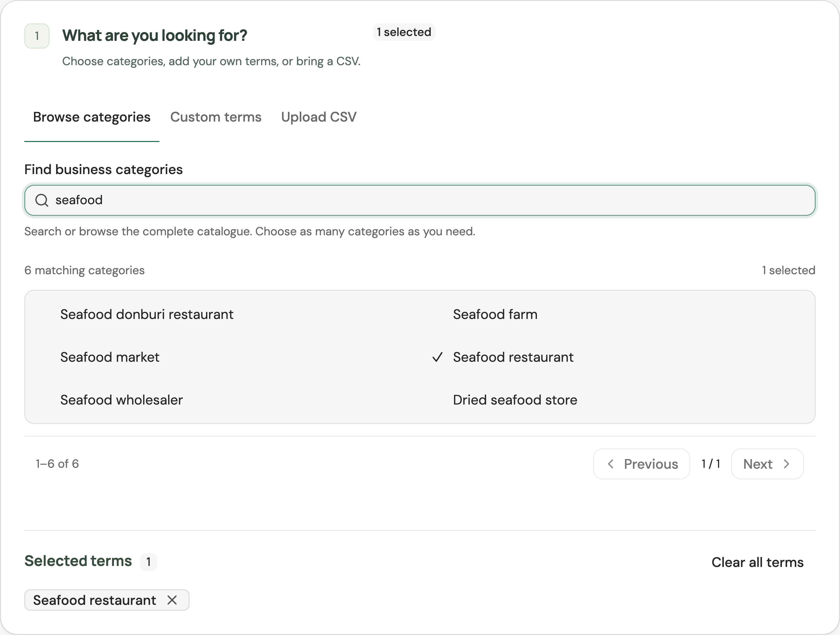
Task: Go to the Previous page
Action: [641, 464]
